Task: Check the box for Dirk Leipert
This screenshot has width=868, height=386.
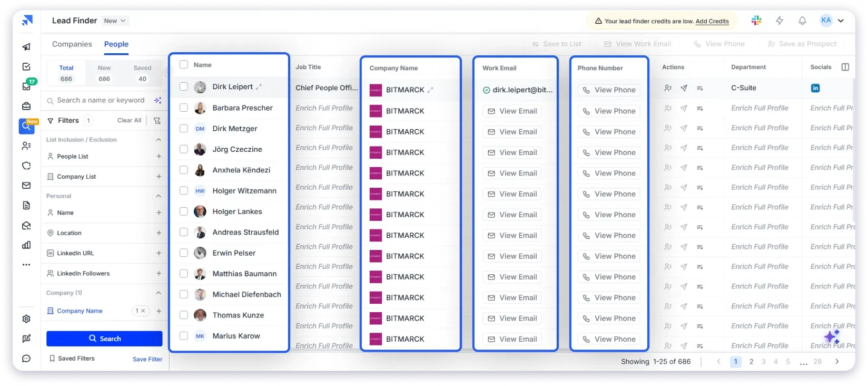Action: click(184, 86)
